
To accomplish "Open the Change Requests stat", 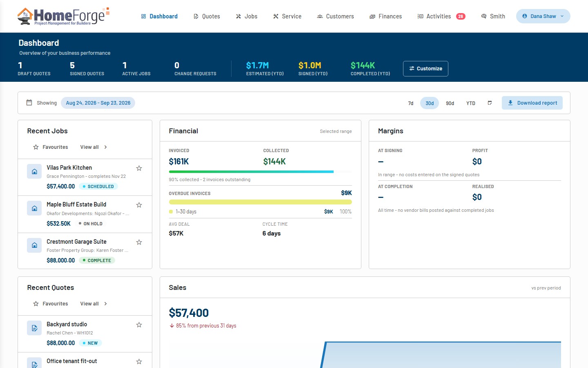I will pos(195,69).
